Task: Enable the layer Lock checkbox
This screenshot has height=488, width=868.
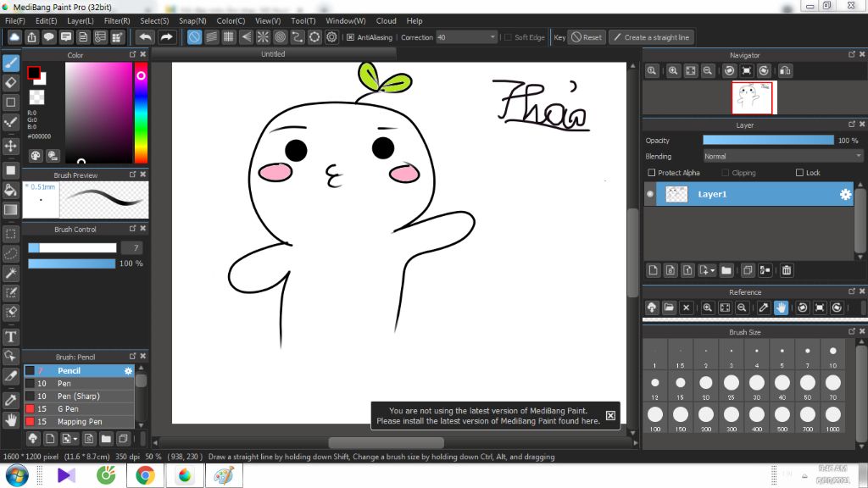Action: tap(799, 173)
